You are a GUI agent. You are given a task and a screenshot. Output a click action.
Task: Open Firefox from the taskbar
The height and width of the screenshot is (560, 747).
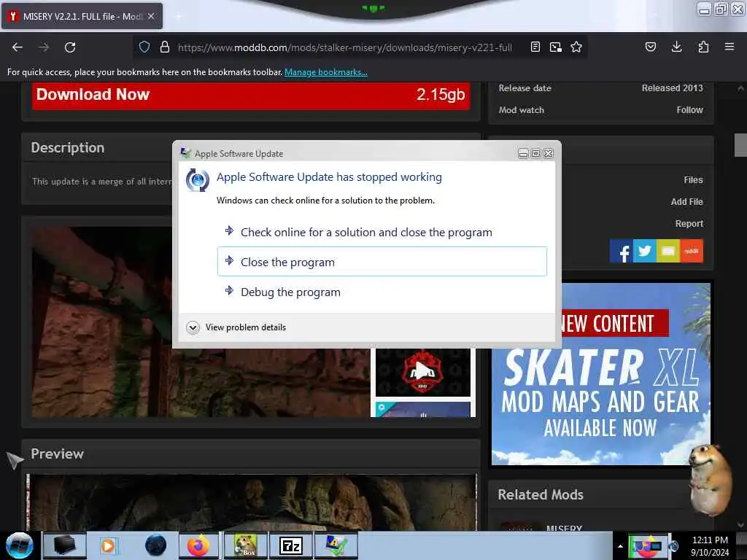click(x=198, y=545)
